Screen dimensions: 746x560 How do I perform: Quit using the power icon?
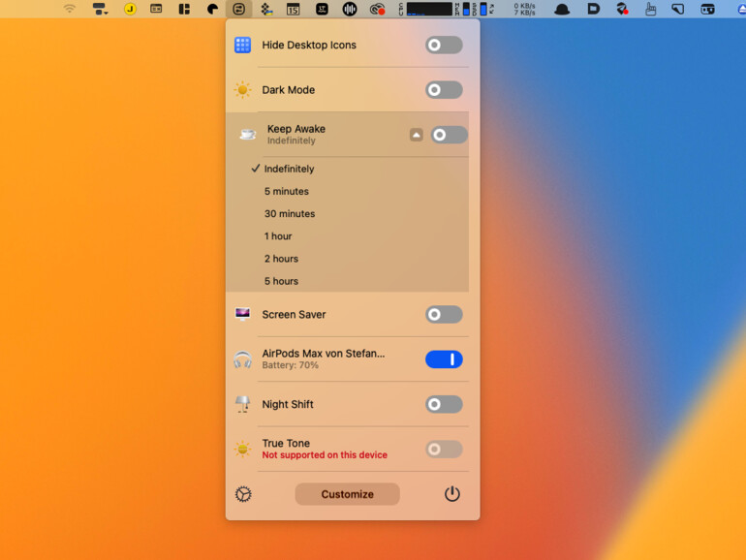point(452,494)
